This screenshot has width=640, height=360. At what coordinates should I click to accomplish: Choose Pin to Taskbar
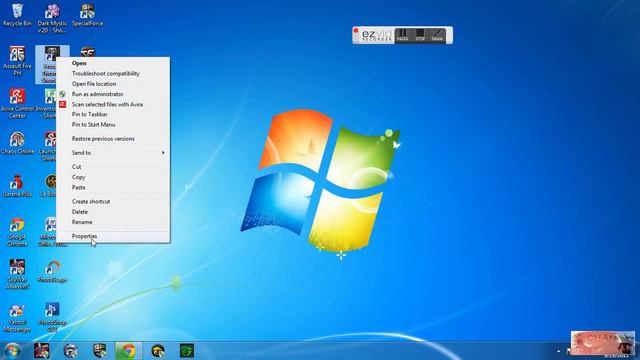[x=113, y=114]
